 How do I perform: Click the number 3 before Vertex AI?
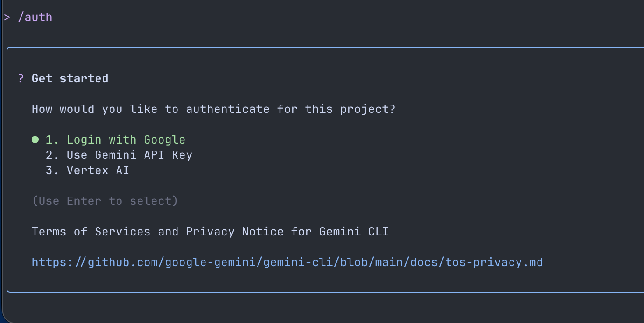[x=50, y=170]
